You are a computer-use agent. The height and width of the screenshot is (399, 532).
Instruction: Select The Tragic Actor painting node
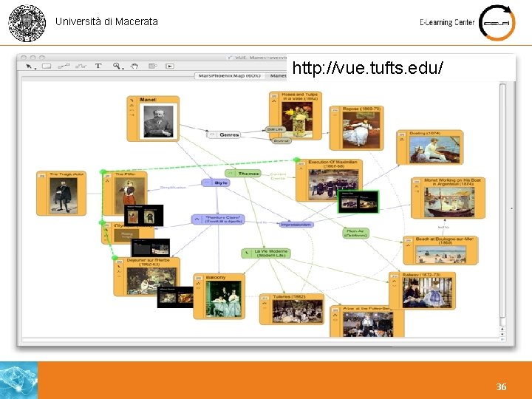[61, 194]
